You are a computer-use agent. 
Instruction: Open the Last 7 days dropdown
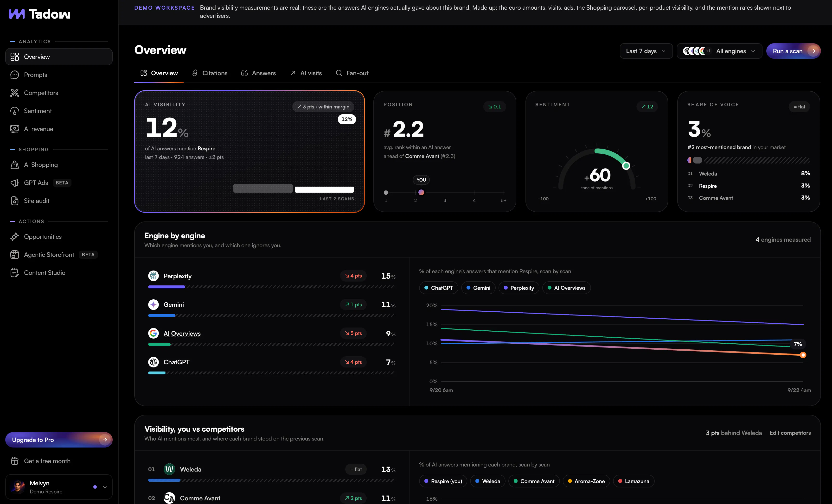(x=646, y=51)
